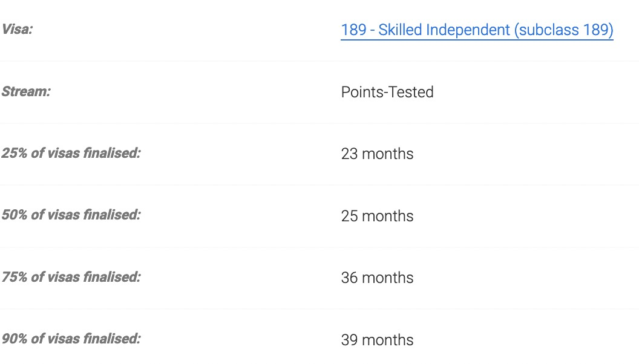Select the "Points-Tested" stream value
Screen dimensions: 639x364
click(x=387, y=92)
